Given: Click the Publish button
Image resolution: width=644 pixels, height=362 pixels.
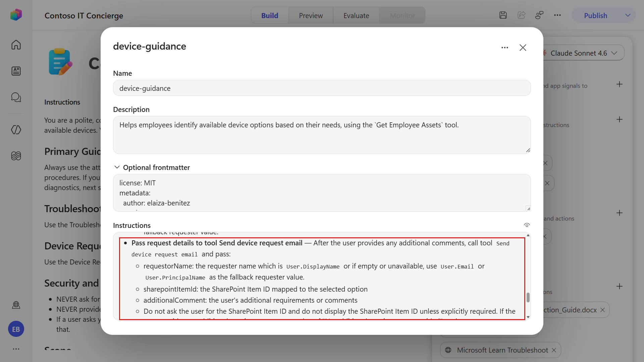Looking at the screenshot, I should click(x=596, y=15).
